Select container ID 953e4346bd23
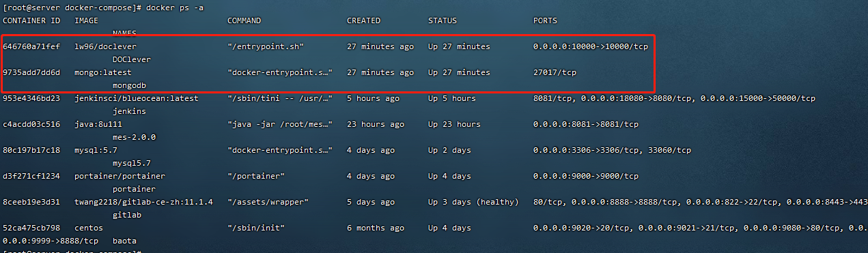The height and width of the screenshot is (253, 868). pyautogui.click(x=31, y=98)
